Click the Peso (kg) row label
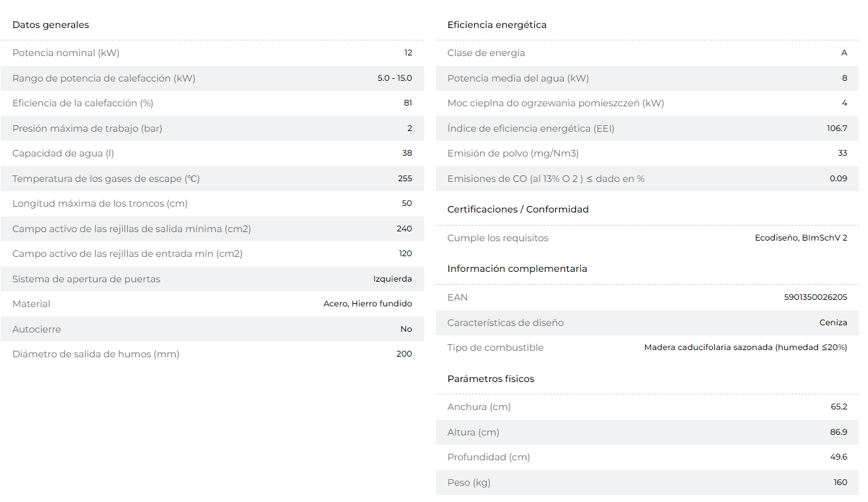 (x=469, y=482)
